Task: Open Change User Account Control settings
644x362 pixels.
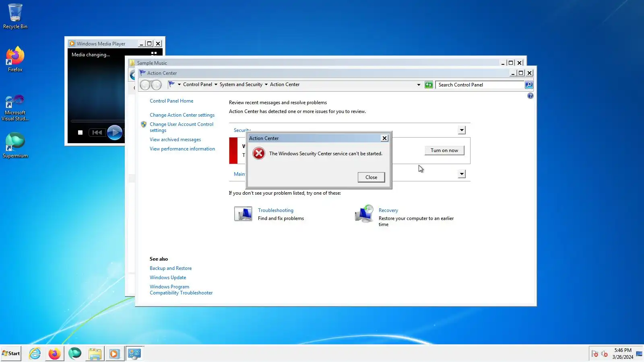Action: pyautogui.click(x=182, y=127)
